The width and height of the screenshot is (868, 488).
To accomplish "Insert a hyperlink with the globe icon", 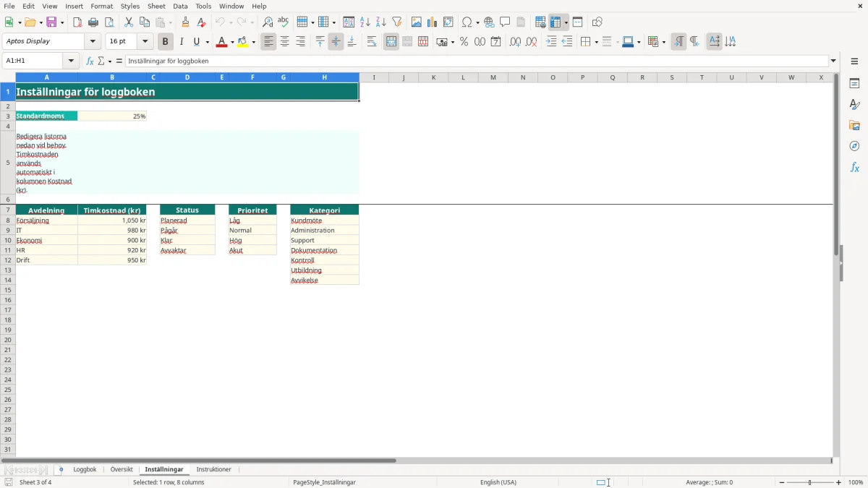I will [x=489, y=22].
